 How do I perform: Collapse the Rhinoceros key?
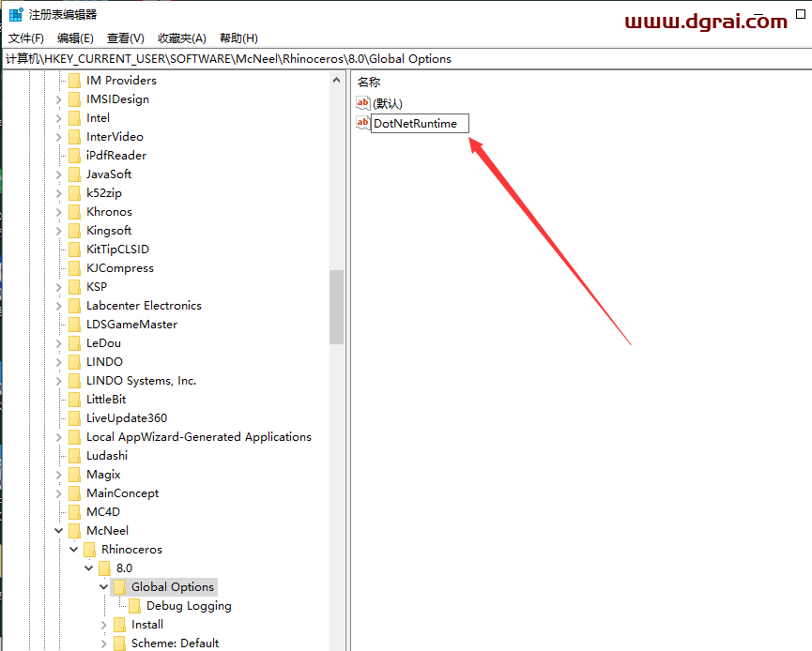coord(73,549)
